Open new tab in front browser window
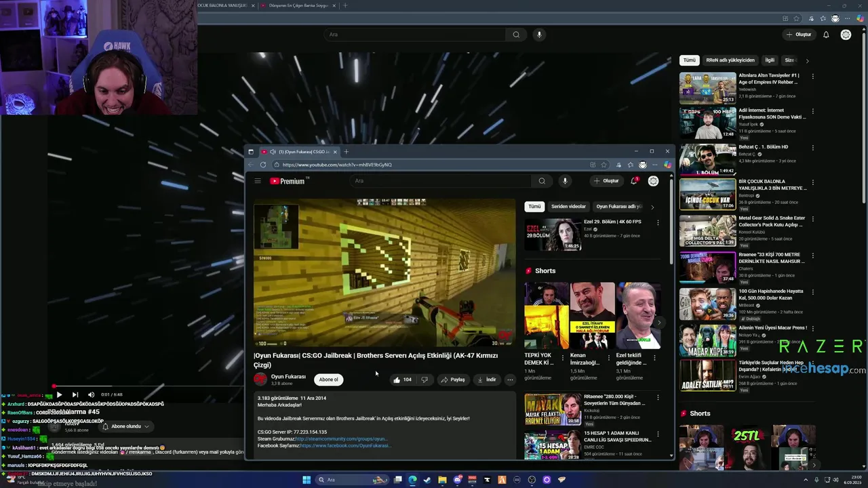The width and height of the screenshot is (868, 488). coord(346,152)
